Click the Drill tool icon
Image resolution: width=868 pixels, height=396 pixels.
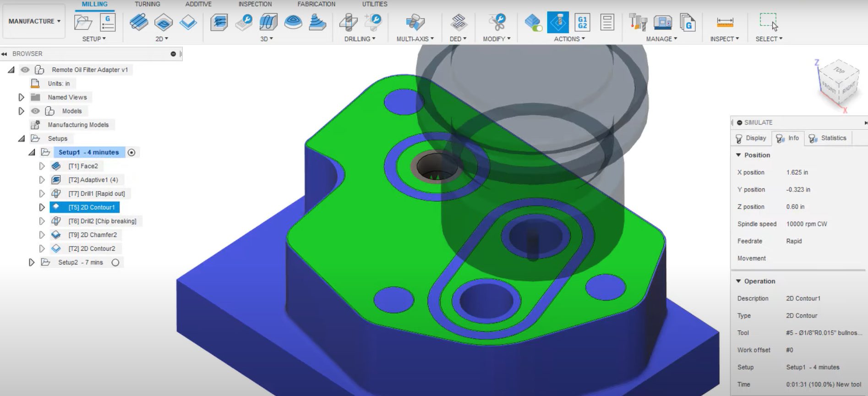click(348, 22)
